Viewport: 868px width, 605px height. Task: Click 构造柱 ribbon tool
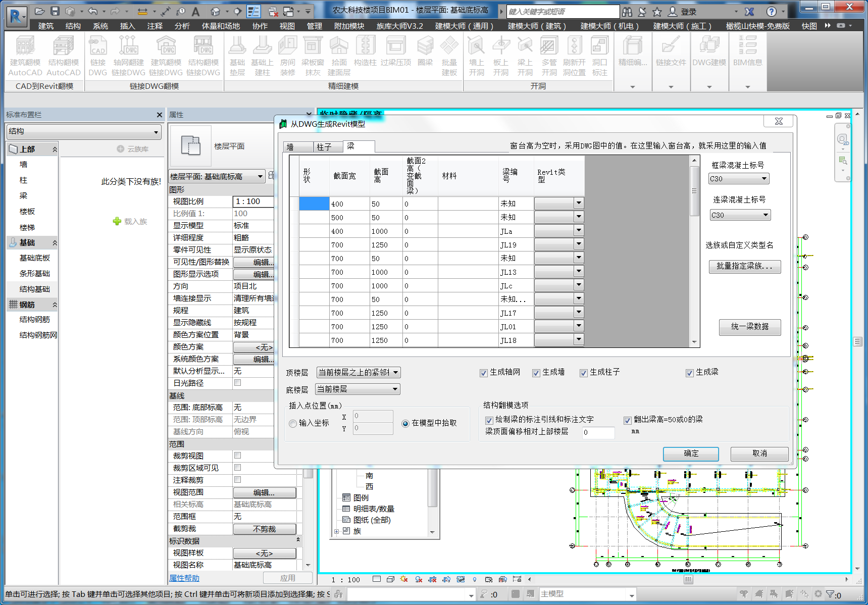365,52
